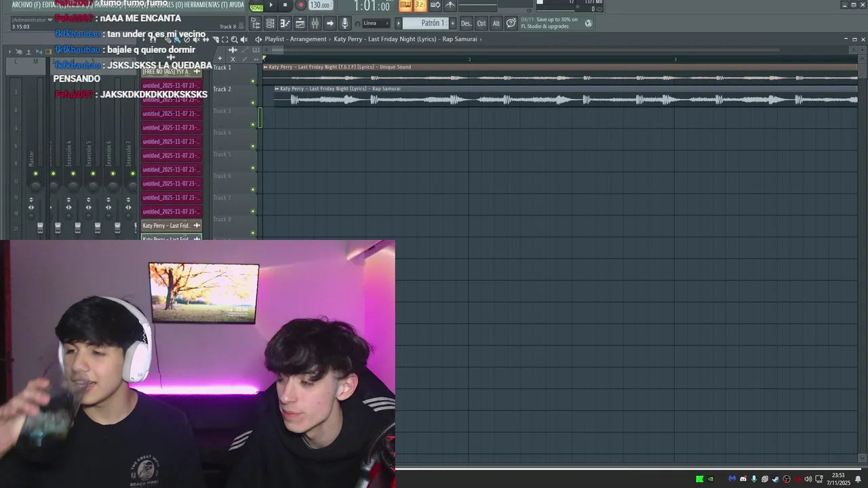Click the Master track pan knob
The width and height of the screenshot is (868, 488).
click(35, 187)
